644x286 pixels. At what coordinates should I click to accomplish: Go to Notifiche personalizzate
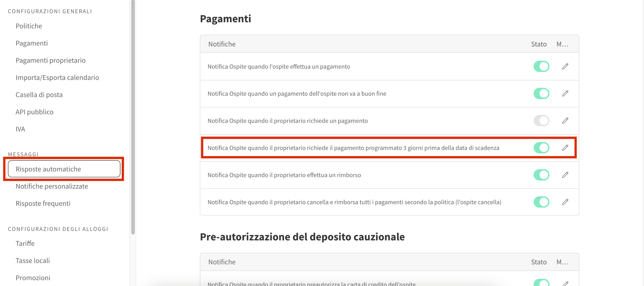pos(52,186)
